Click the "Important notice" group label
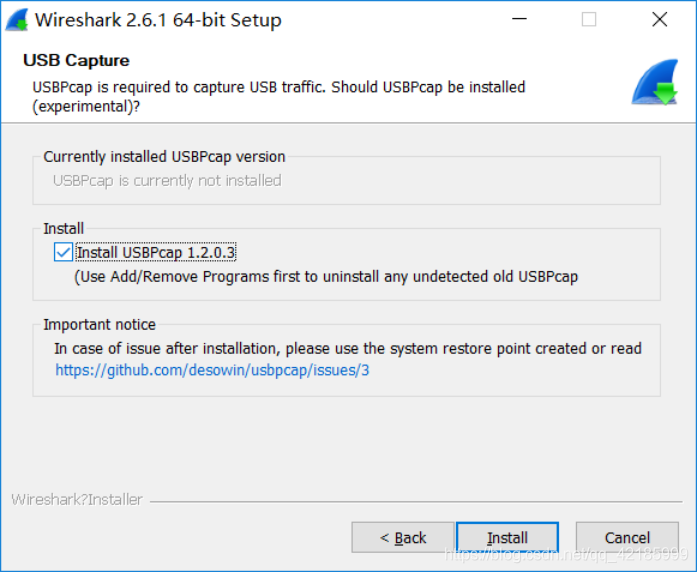 (99, 325)
